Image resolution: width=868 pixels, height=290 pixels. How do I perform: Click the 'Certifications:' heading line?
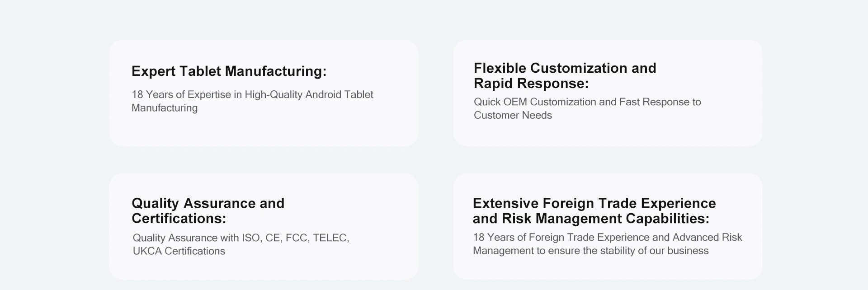[x=179, y=219]
